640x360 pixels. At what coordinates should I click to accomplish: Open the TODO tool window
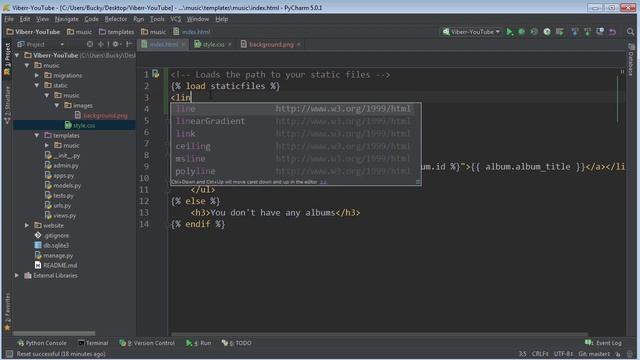(x=237, y=343)
